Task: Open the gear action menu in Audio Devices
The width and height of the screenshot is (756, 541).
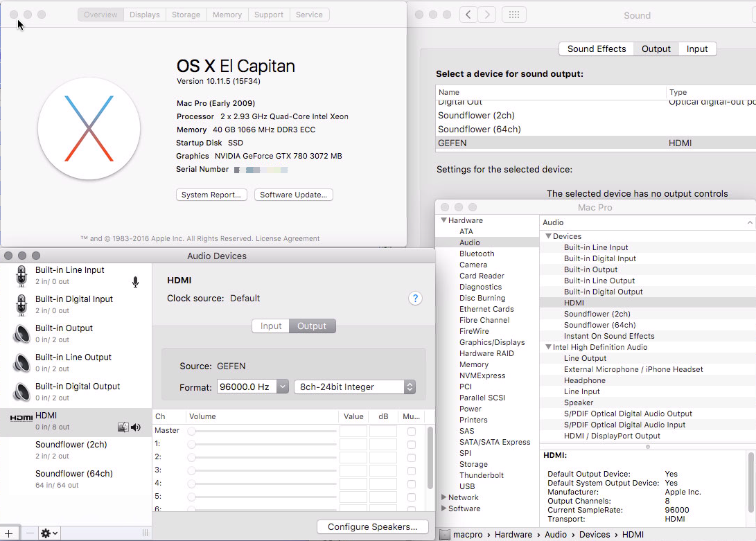Action: 49,533
